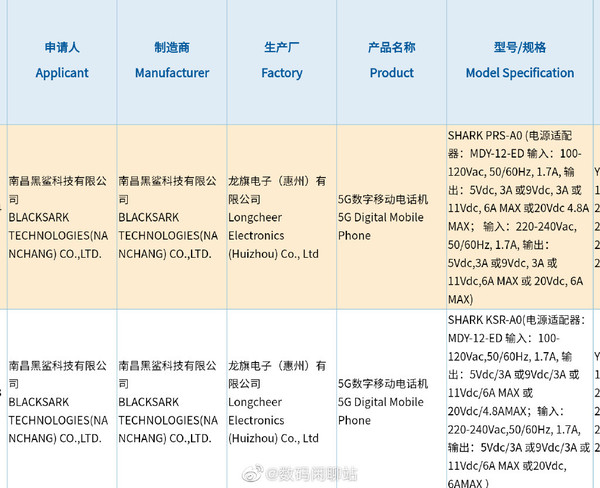Click the Product column header
The image size is (600, 488).
(391, 62)
